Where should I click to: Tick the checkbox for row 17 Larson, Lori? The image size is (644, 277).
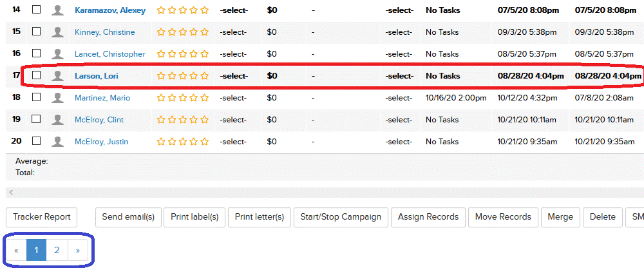coord(37,75)
